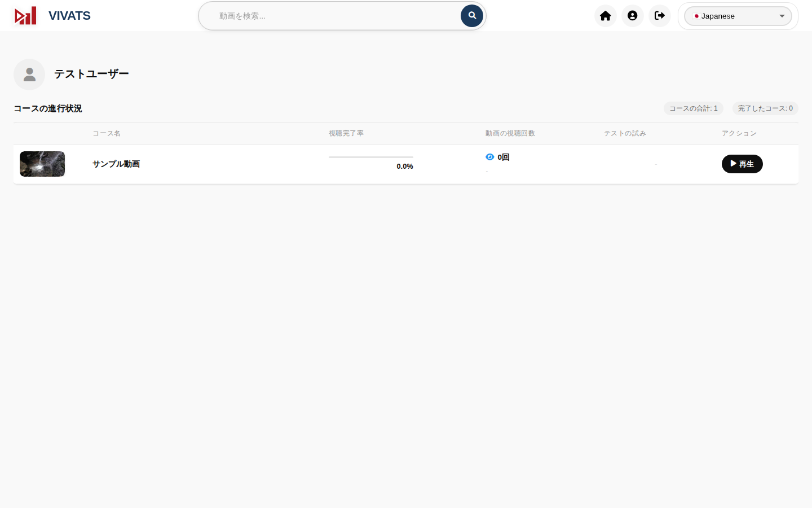Expand language list with caret arrow
Viewport: 812px width, 508px height.
tap(782, 16)
